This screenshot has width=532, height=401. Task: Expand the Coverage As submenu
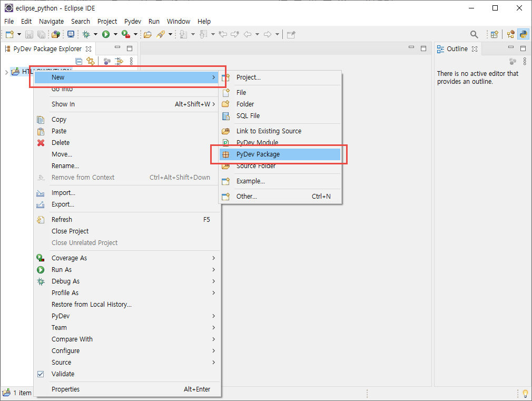[x=127, y=258]
